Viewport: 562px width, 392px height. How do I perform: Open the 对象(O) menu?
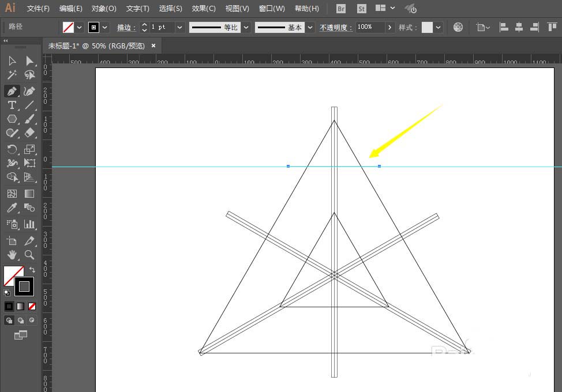[x=104, y=9]
